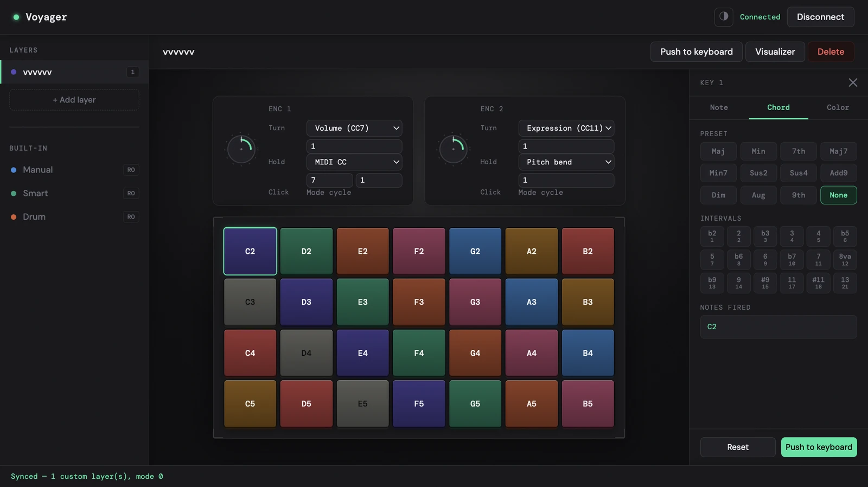The image size is (868, 487).
Task: Open the Visualizer
Action: tap(775, 52)
